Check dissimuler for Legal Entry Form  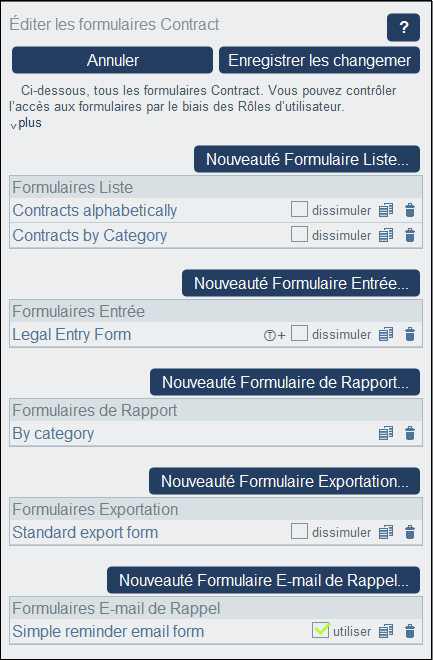[x=299, y=333]
